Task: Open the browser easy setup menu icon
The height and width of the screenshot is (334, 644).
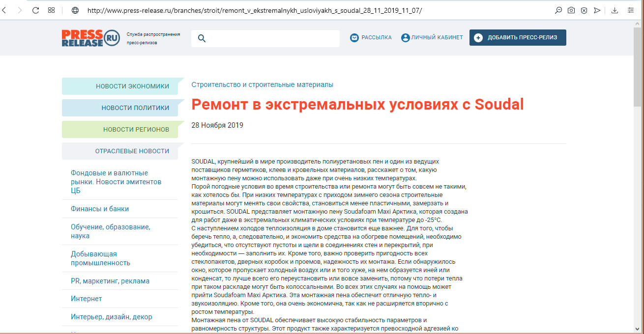Action: [x=631, y=10]
